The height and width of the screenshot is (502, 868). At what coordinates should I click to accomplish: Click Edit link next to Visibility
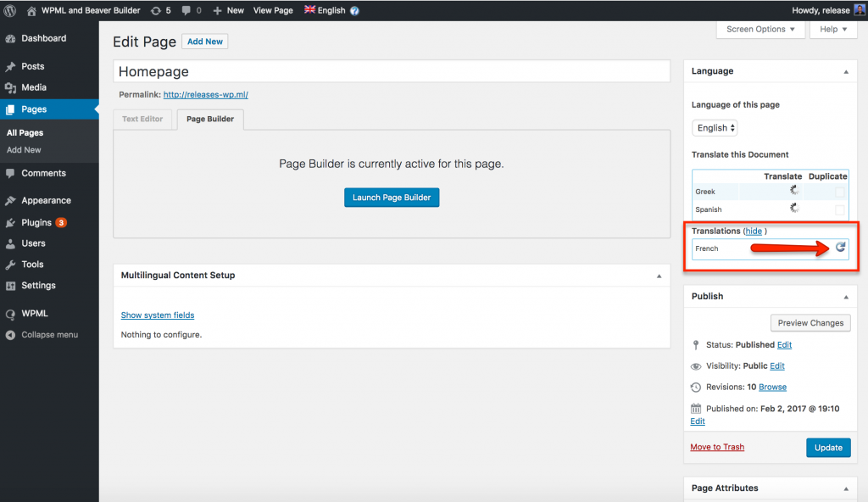(x=777, y=366)
